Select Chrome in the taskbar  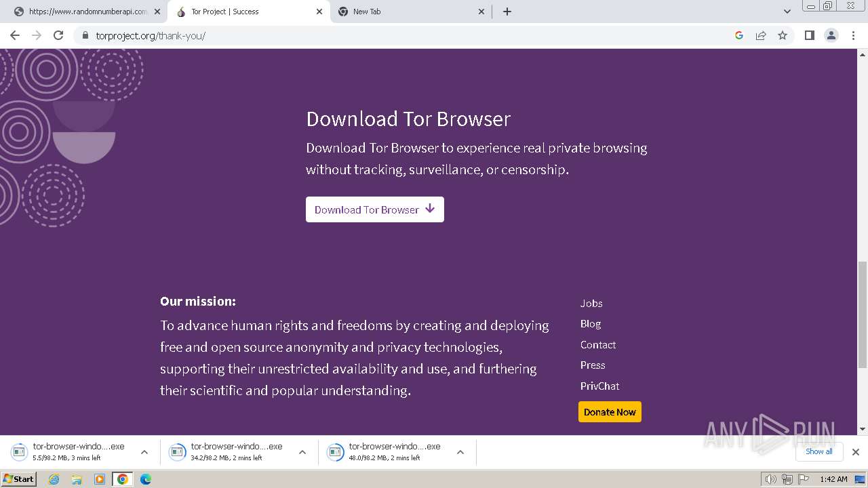pyautogui.click(x=123, y=479)
